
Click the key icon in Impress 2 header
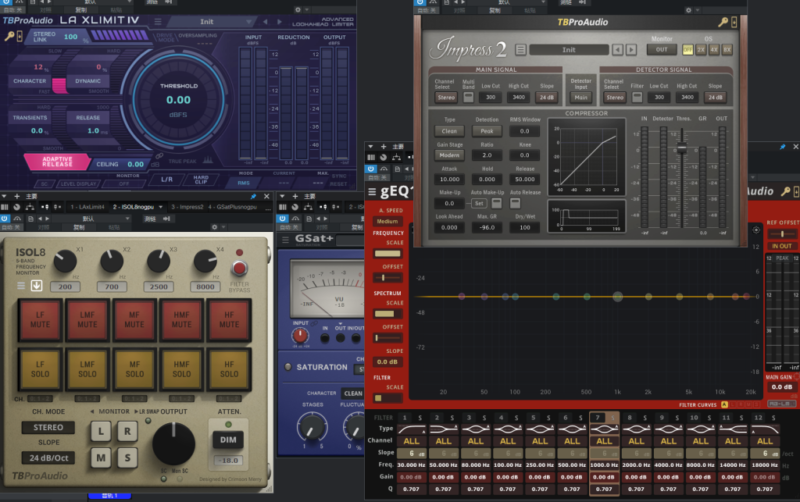[x=722, y=22]
